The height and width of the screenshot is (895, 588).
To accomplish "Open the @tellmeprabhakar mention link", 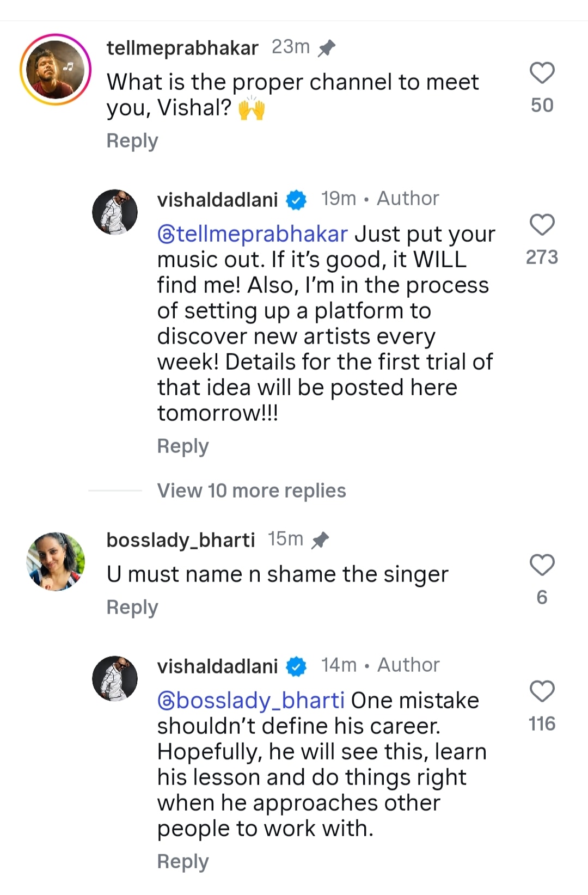I will click(253, 234).
